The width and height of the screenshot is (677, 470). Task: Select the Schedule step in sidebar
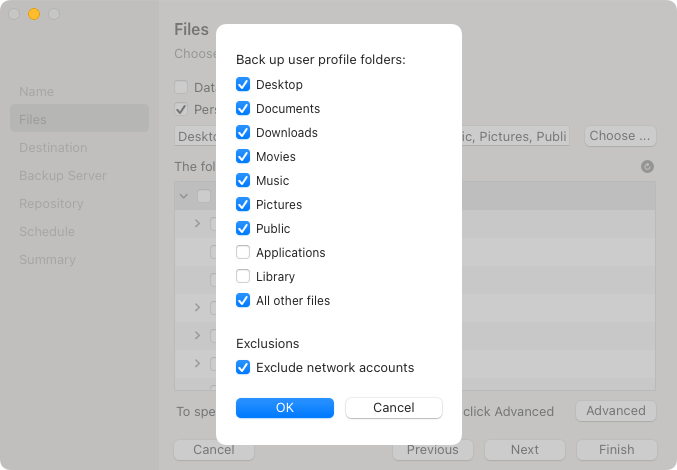click(x=47, y=232)
